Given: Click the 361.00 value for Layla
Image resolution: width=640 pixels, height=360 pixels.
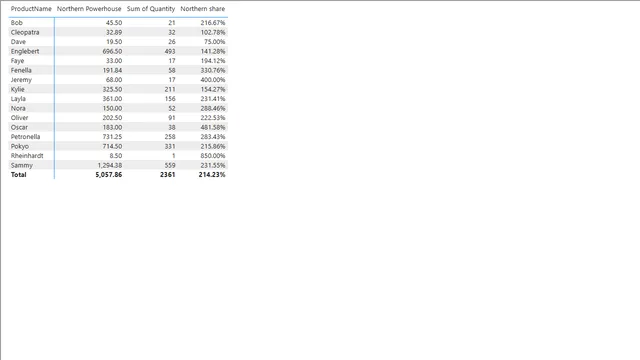Looking at the screenshot, I should [112, 99].
